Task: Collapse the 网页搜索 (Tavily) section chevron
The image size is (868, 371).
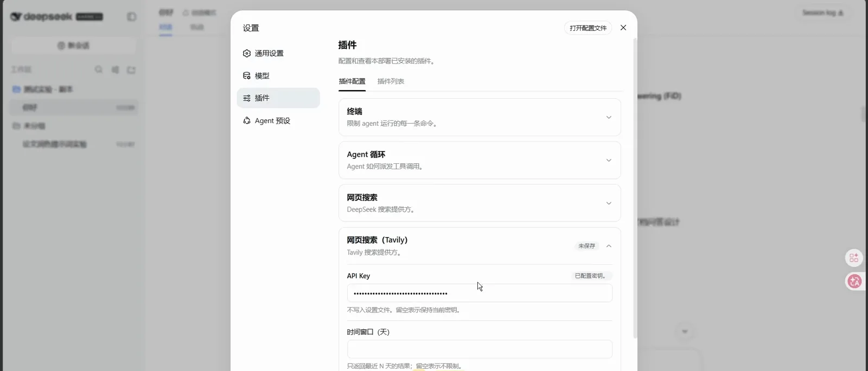Action: [x=609, y=246]
